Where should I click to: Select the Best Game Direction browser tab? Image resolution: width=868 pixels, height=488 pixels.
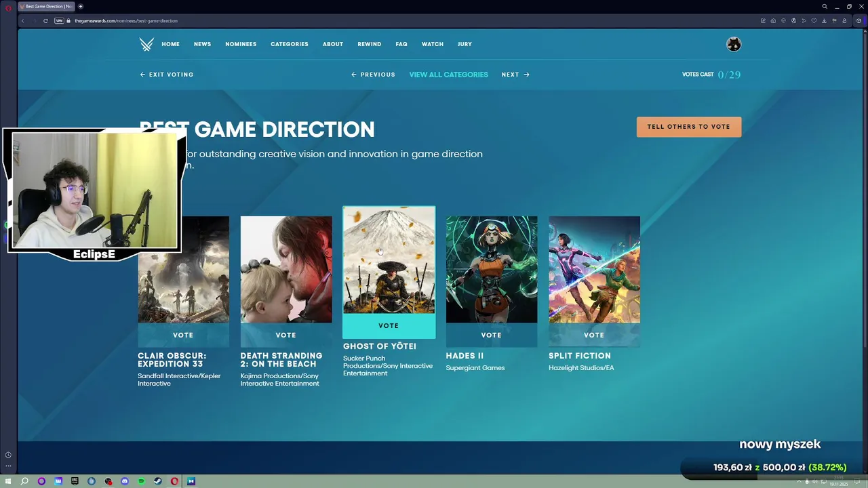point(46,6)
